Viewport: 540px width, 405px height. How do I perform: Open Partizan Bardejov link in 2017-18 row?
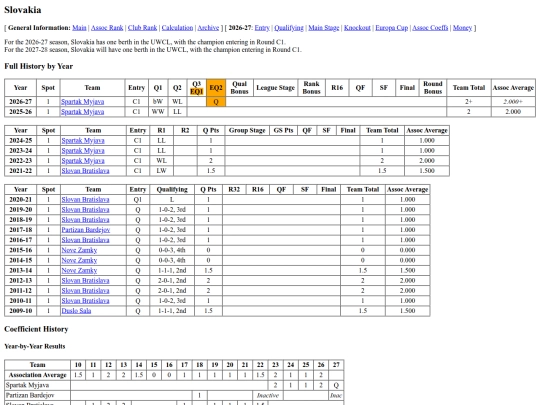86,230
